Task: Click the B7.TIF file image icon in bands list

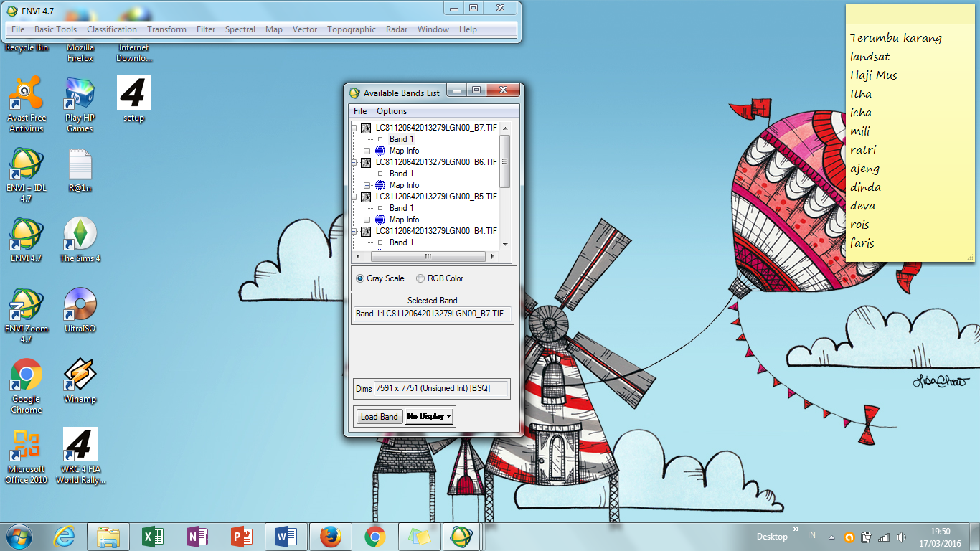Action: coord(366,128)
